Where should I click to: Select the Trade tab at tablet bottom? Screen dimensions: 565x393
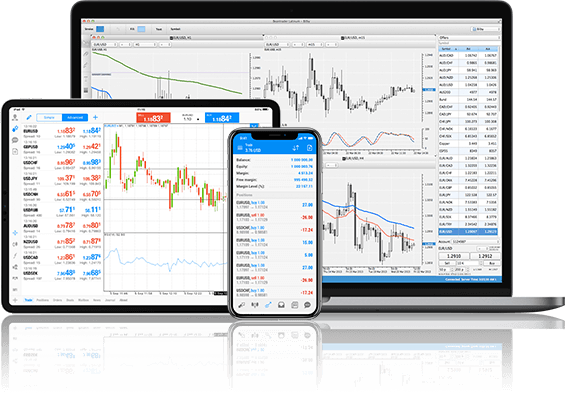[x=28, y=300]
